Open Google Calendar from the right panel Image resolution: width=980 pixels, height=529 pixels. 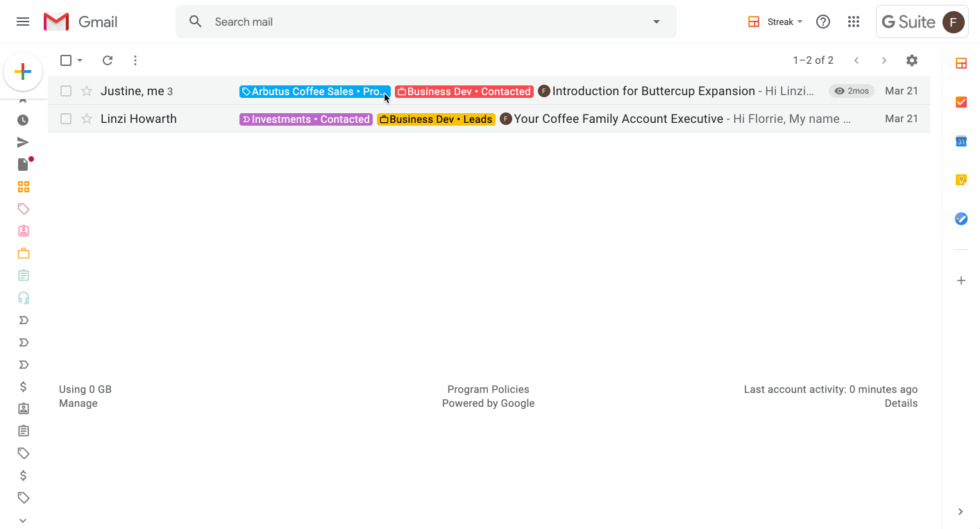click(961, 141)
